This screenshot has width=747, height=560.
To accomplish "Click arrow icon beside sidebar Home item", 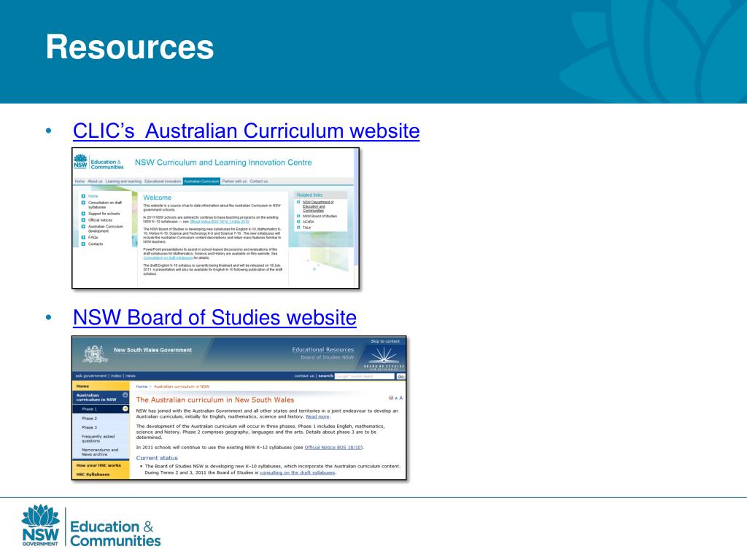I will (x=83, y=196).
